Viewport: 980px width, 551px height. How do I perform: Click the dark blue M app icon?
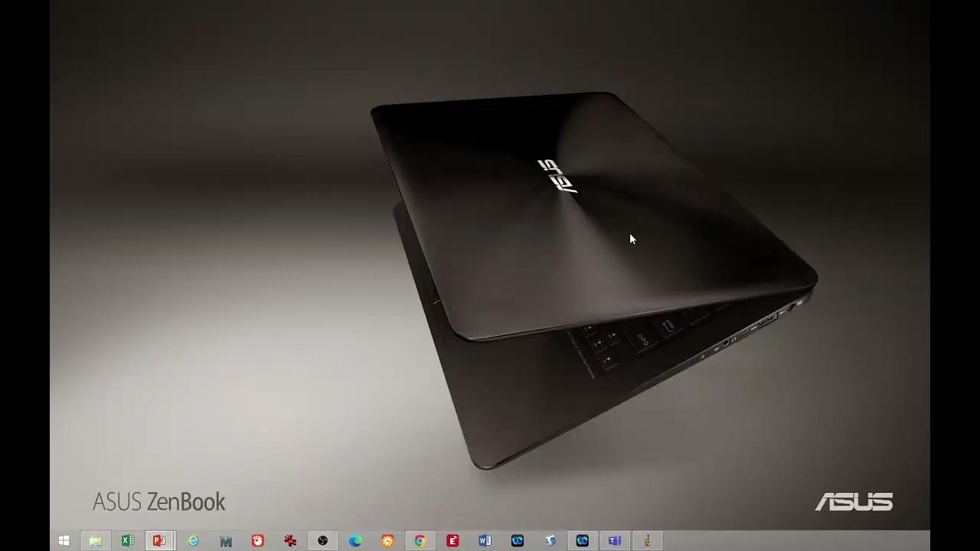(225, 541)
